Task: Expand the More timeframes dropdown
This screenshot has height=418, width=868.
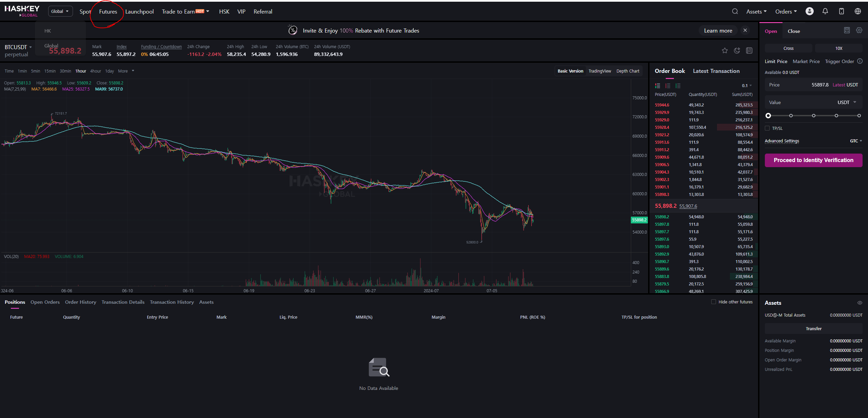Action: click(x=126, y=71)
